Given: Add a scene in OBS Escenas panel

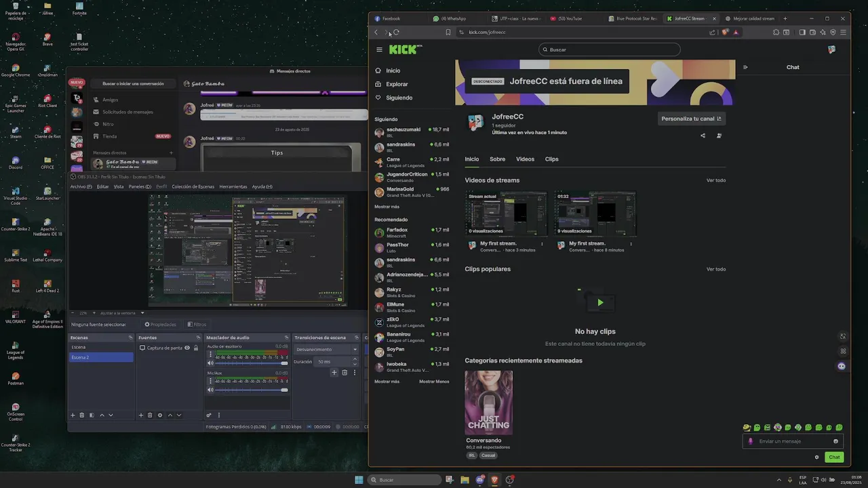Looking at the screenshot, I should tap(73, 415).
